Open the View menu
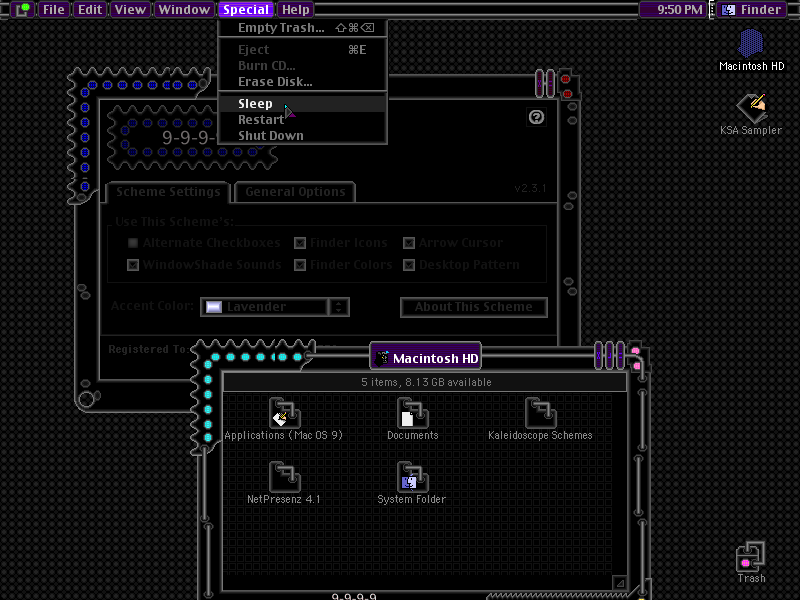This screenshot has width=800, height=600. pyautogui.click(x=130, y=9)
